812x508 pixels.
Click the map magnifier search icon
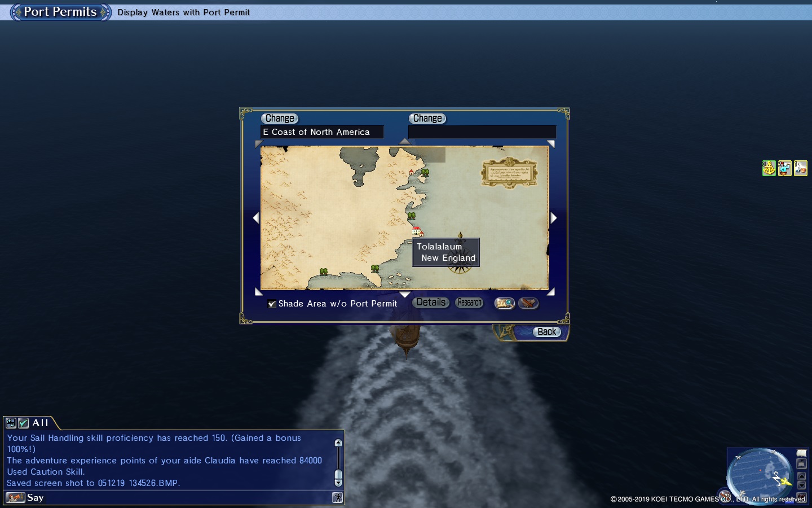click(x=505, y=303)
